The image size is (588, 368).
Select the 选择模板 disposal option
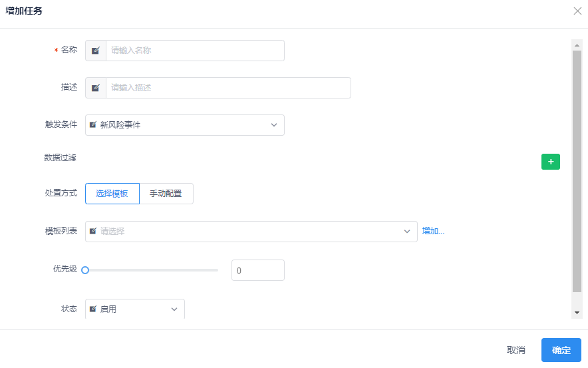(112, 194)
